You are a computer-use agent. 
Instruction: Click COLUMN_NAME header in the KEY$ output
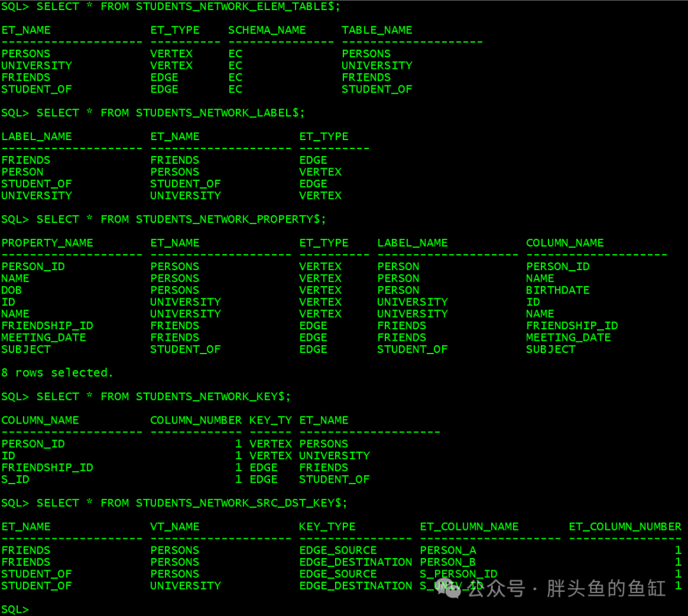pyautogui.click(x=40, y=420)
